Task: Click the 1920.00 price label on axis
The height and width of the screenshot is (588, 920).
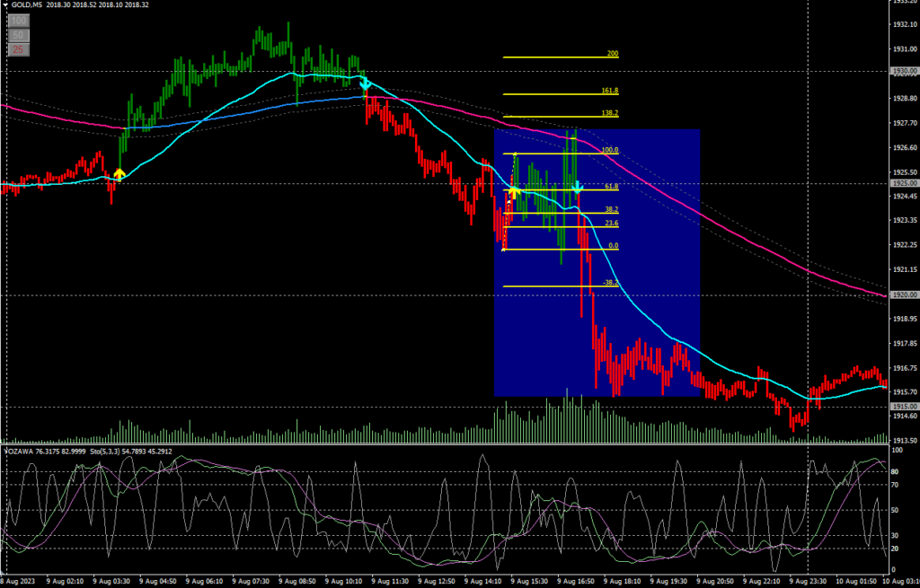Action: click(x=903, y=294)
